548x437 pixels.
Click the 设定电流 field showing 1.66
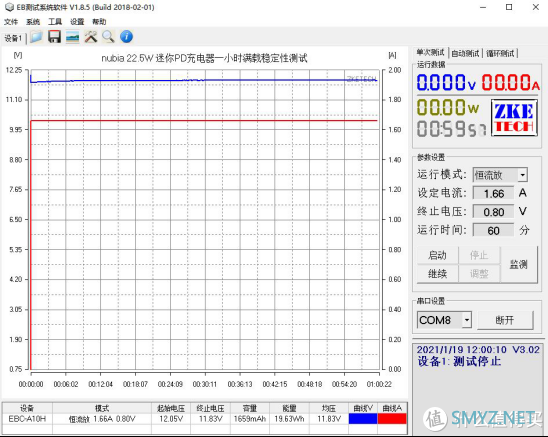pos(493,193)
